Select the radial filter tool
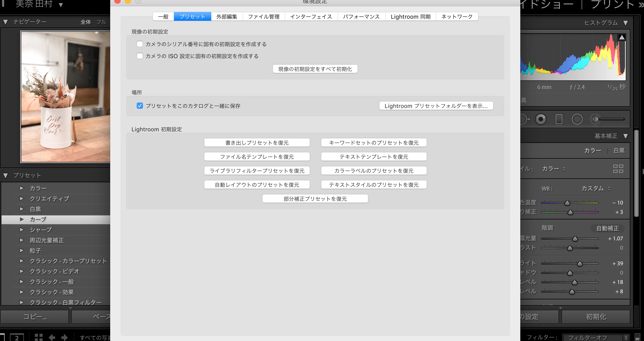The image size is (644, 341). coord(577,119)
